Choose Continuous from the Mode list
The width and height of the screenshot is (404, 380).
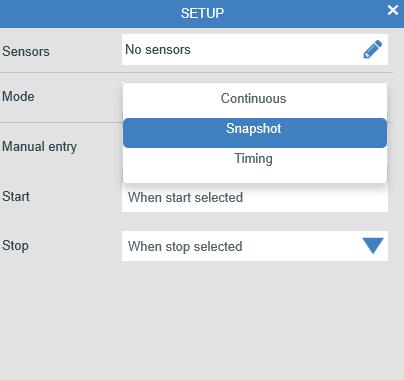pyautogui.click(x=255, y=99)
